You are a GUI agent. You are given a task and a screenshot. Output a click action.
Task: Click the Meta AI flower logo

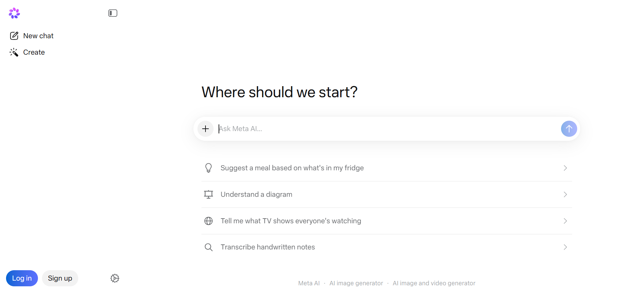tap(14, 13)
